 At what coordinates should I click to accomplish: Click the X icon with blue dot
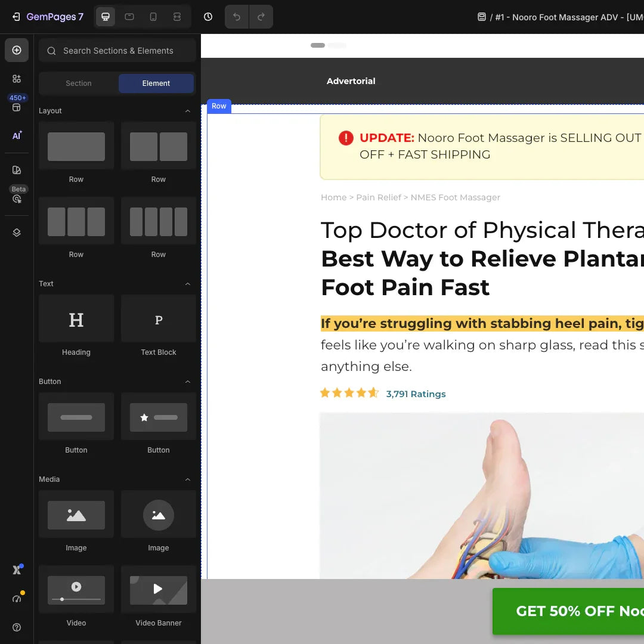pyautogui.click(x=17, y=569)
